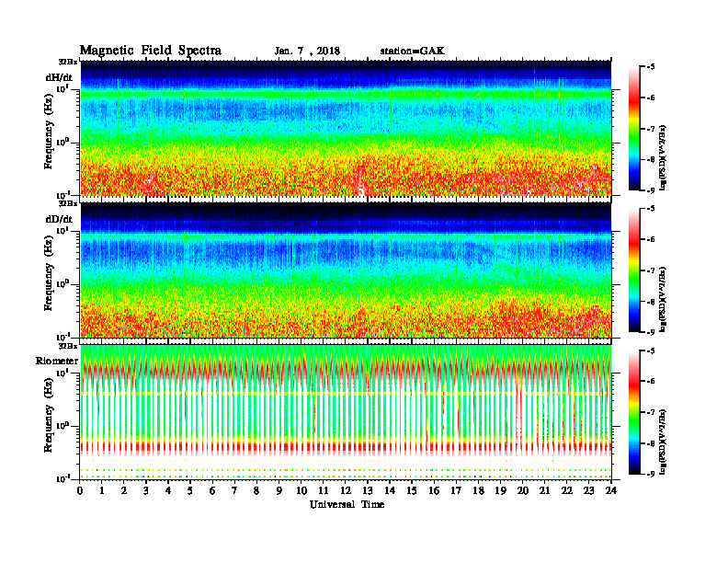The image size is (728, 563).
Task: Click hour '23' on Universal Time axis
Action: [x=588, y=491]
